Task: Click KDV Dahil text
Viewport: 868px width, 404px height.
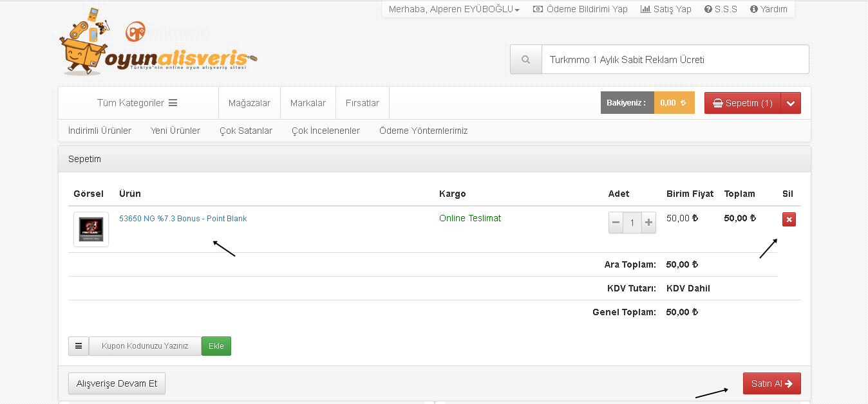Action: (x=688, y=288)
